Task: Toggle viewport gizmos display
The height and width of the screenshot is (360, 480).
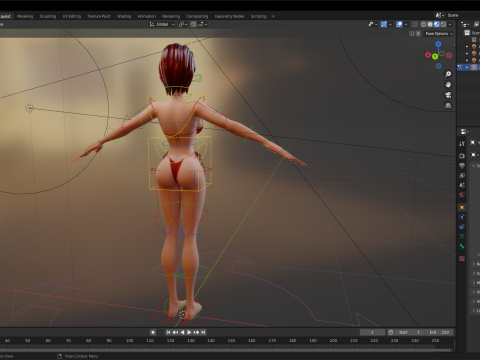Action: click(x=384, y=24)
